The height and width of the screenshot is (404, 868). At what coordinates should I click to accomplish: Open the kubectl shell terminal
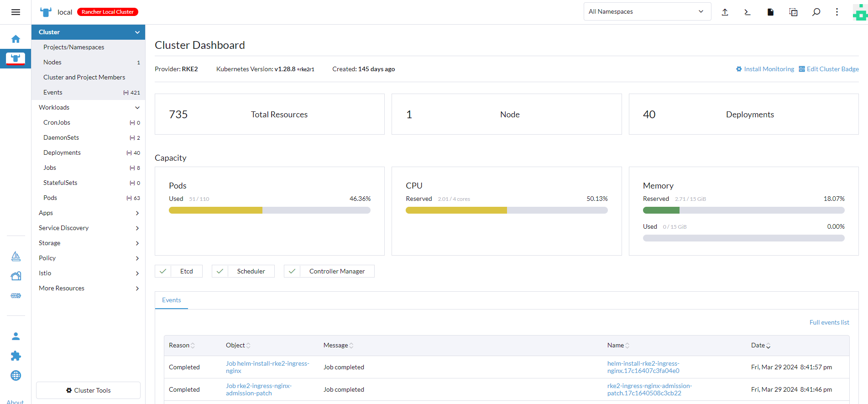(748, 12)
